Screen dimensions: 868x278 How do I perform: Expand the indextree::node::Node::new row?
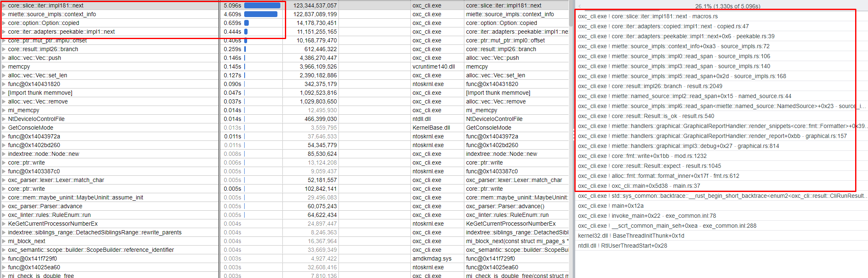(4, 154)
